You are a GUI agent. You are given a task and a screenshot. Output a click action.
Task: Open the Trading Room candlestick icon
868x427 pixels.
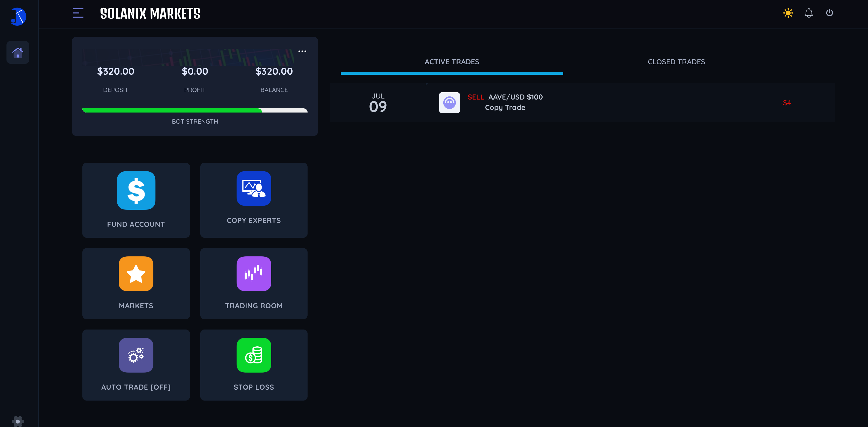click(253, 274)
